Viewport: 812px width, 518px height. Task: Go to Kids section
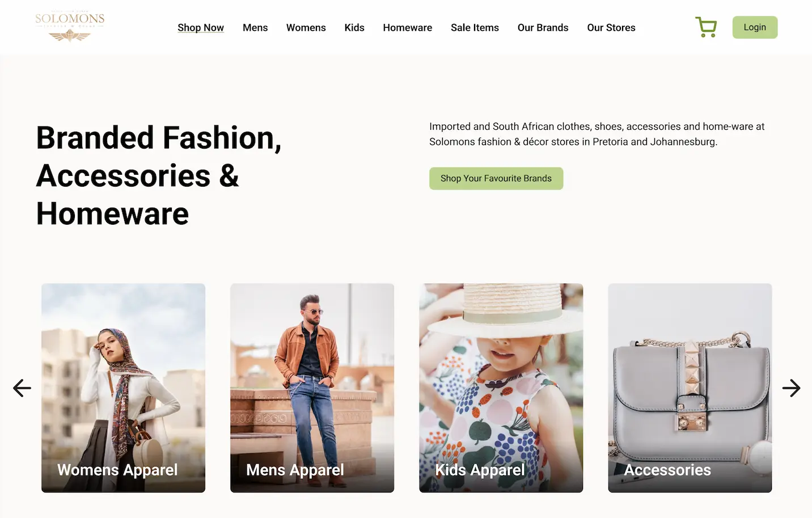click(x=354, y=27)
